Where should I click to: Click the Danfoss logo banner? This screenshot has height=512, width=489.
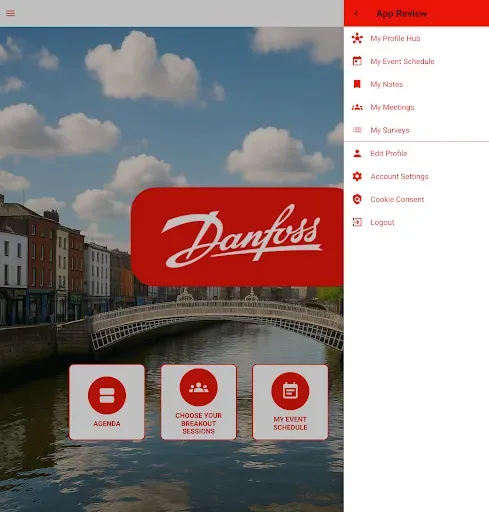click(237, 237)
